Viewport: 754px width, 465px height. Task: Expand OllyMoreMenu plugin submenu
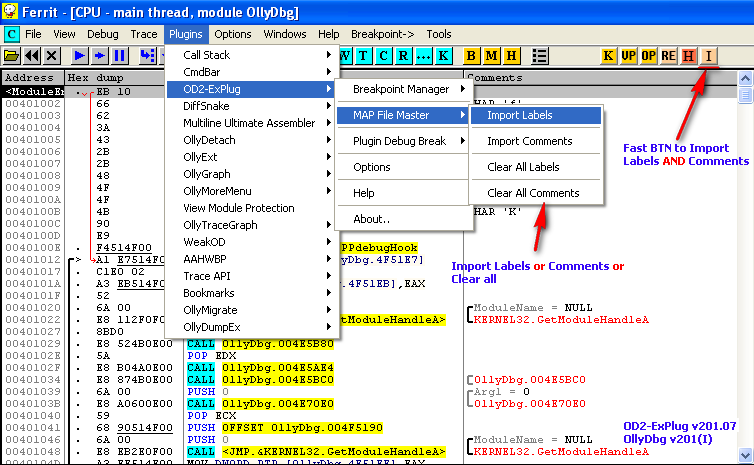(251, 191)
